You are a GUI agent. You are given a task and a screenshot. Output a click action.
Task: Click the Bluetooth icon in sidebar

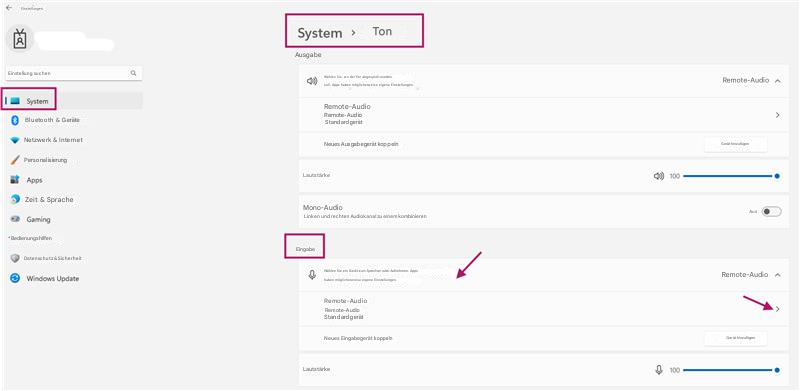coord(15,120)
